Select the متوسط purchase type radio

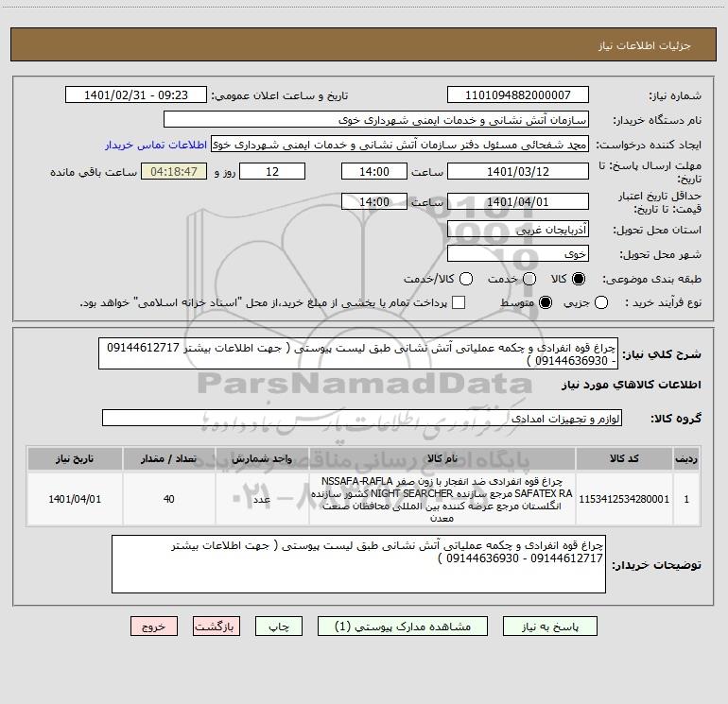pyautogui.click(x=546, y=302)
